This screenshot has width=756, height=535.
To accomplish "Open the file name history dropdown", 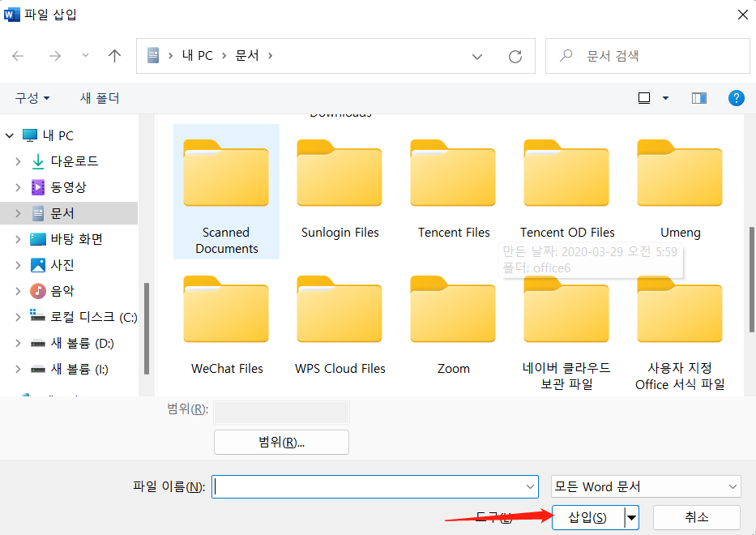I will click(528, 486).
